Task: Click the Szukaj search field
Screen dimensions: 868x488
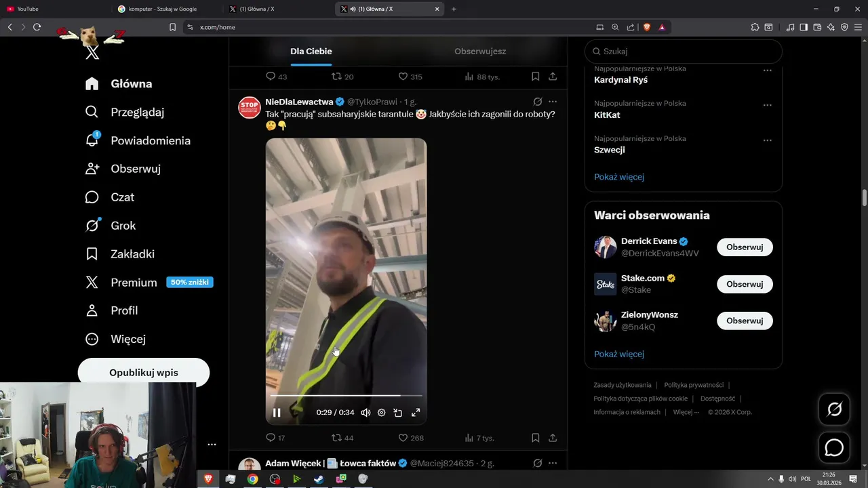Action: (683, 51)
